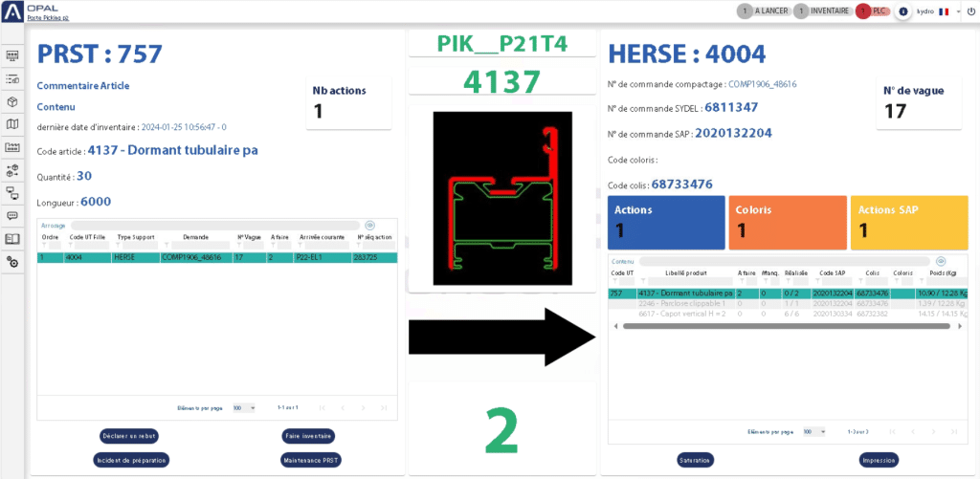Select the Arrosage row with HERSE 4004
980x479 pixels.
coord(203,257)
